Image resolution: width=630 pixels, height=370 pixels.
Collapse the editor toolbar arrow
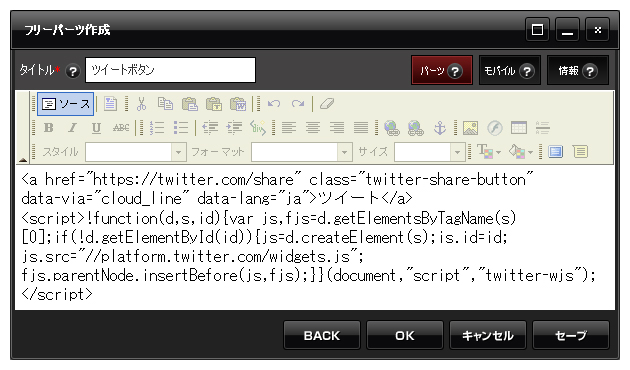point(23,160)
